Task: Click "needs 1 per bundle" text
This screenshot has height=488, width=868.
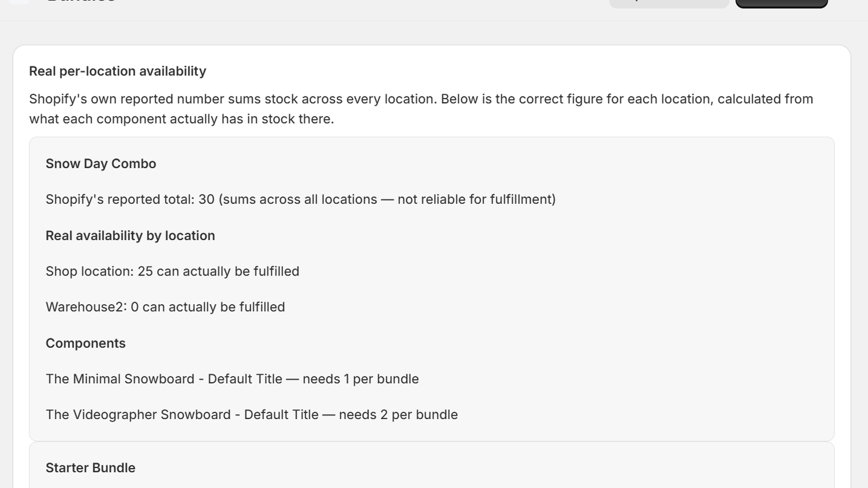Action: coord(361,379)
